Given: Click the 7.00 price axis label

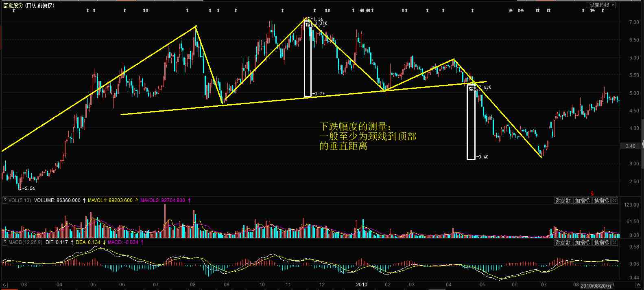Looking at the screenshot, I should tap(634, 22).
